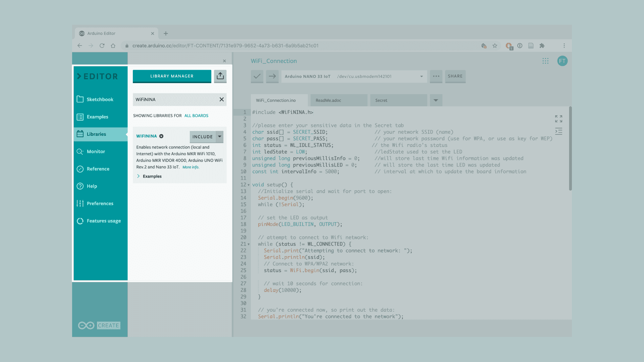Open the INCLUDE version dropdown arrow

(220, 136)
